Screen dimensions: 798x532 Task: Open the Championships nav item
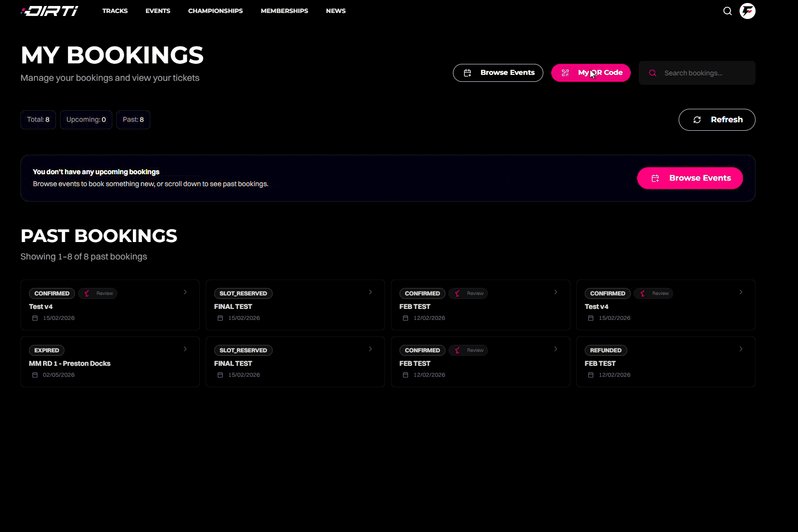(215, 11)
